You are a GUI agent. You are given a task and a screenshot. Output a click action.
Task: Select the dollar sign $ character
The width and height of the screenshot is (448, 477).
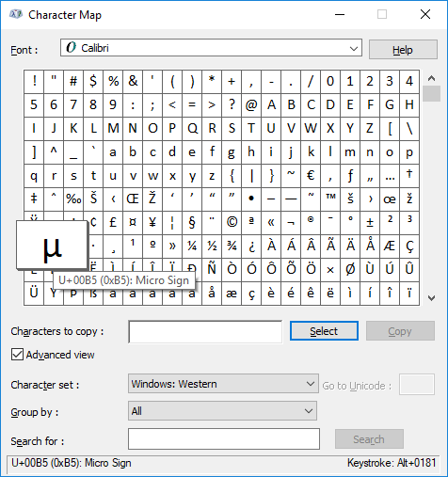(x=93, y=82)
